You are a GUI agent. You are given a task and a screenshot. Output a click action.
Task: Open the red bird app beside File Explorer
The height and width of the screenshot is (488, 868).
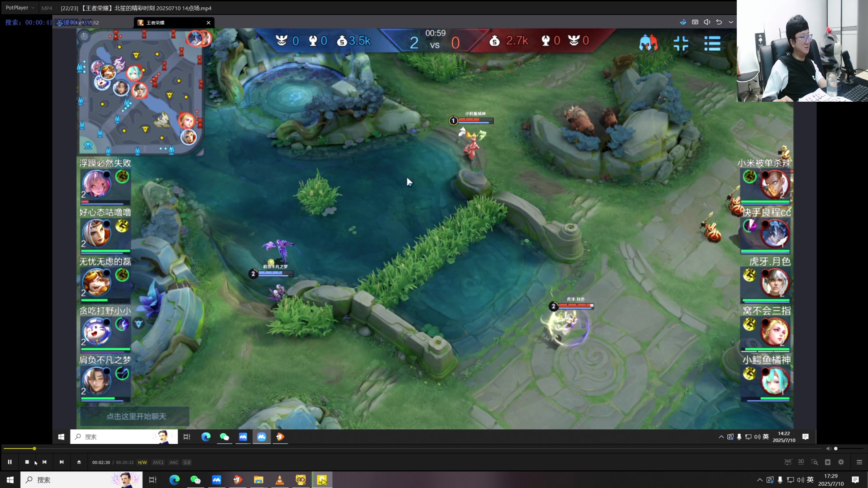pyautogui.click(x=237, y=480)
